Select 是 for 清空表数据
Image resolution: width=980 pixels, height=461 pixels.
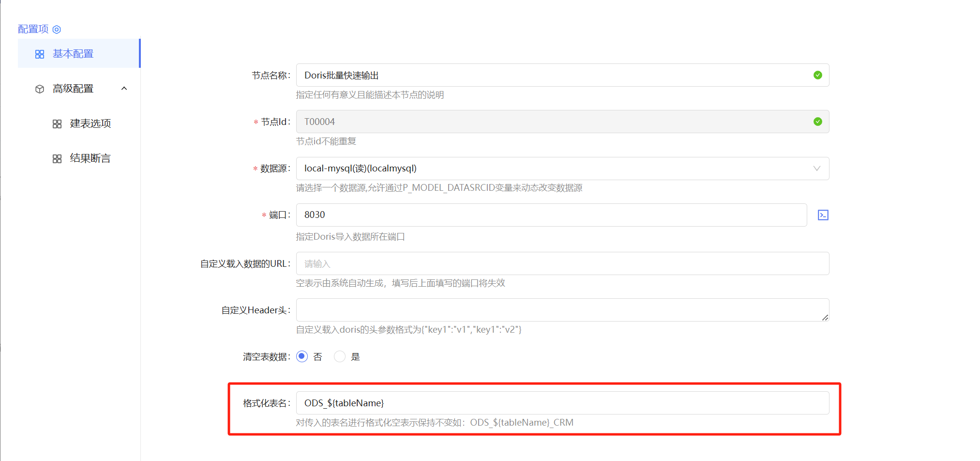click(x=340, y=356)
